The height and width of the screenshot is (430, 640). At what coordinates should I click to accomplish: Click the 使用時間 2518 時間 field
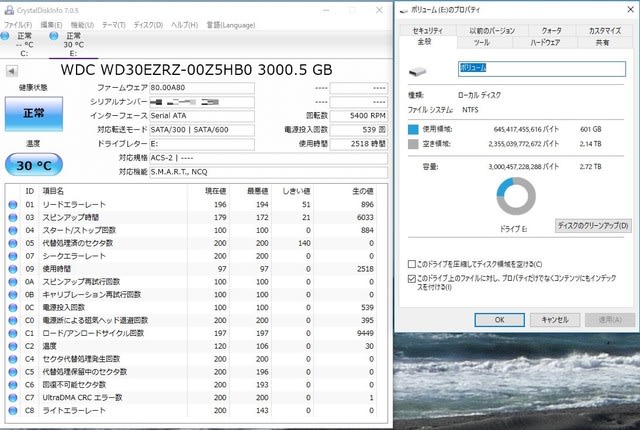pos(358,144)
